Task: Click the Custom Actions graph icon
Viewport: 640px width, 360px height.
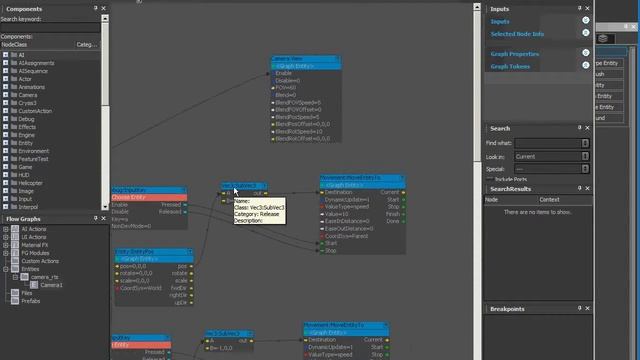Action: 15,261
